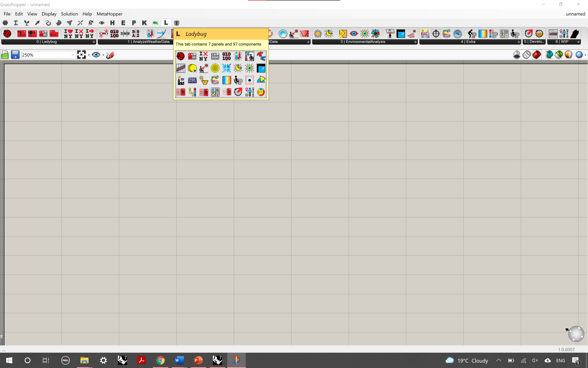Click the red 'U U' cards icon
588x368 pixels.
coord(226,92)
